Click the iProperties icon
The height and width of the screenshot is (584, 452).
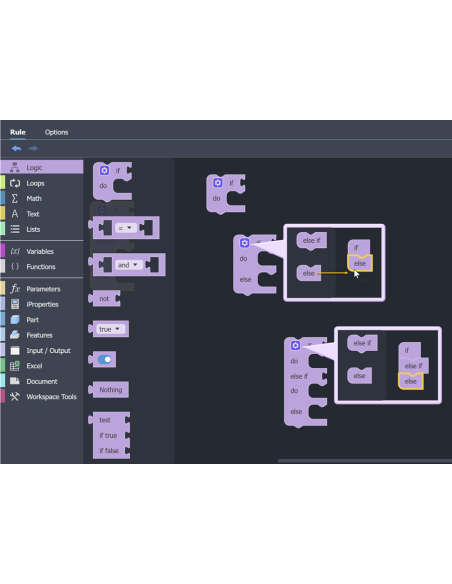click(x=15, y=304)
